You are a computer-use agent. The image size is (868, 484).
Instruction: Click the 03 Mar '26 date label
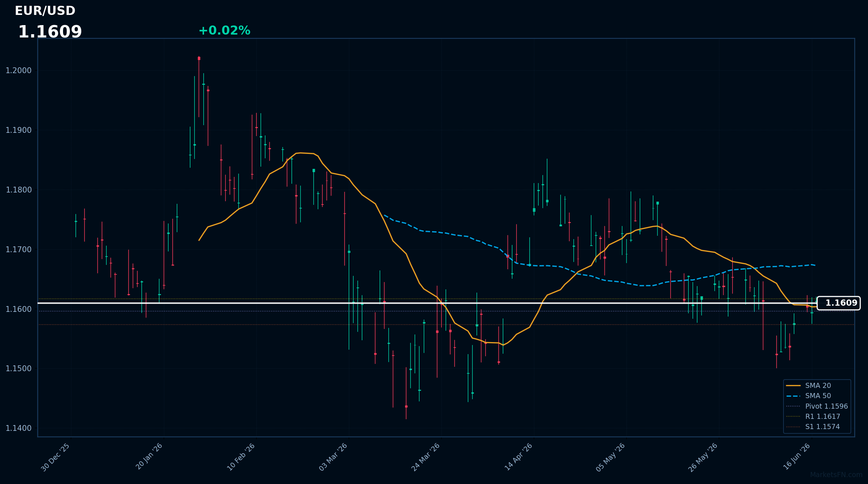(x=333, y=457)
